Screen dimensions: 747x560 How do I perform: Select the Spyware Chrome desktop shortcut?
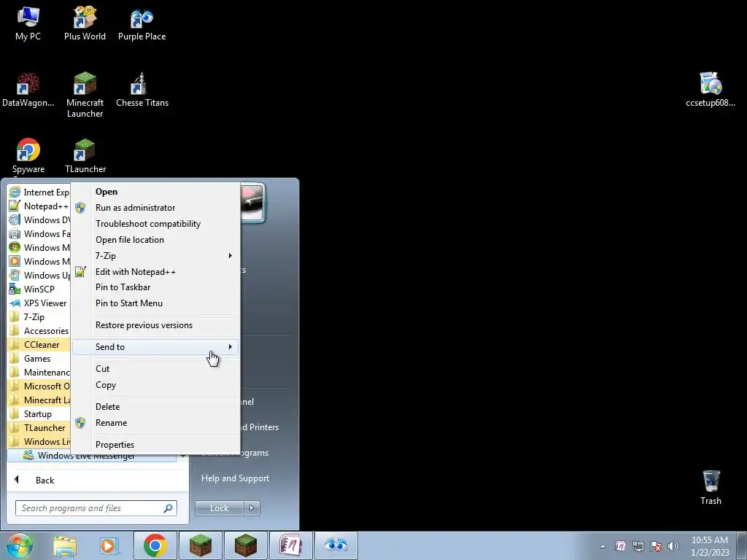point(28,156)
